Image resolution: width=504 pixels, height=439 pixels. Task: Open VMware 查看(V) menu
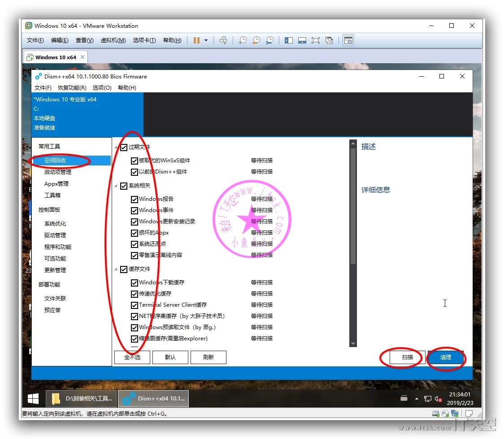click(x=85, y=40)
